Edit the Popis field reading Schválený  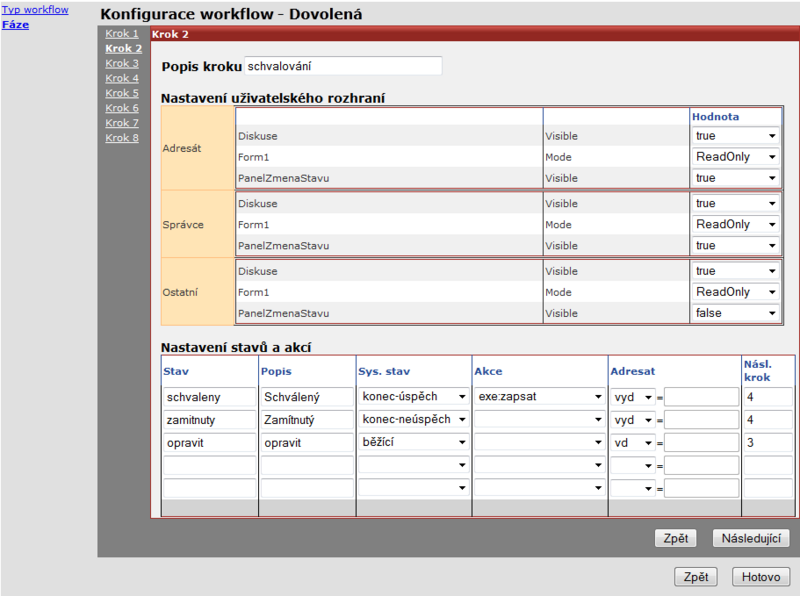pos(307,397)
